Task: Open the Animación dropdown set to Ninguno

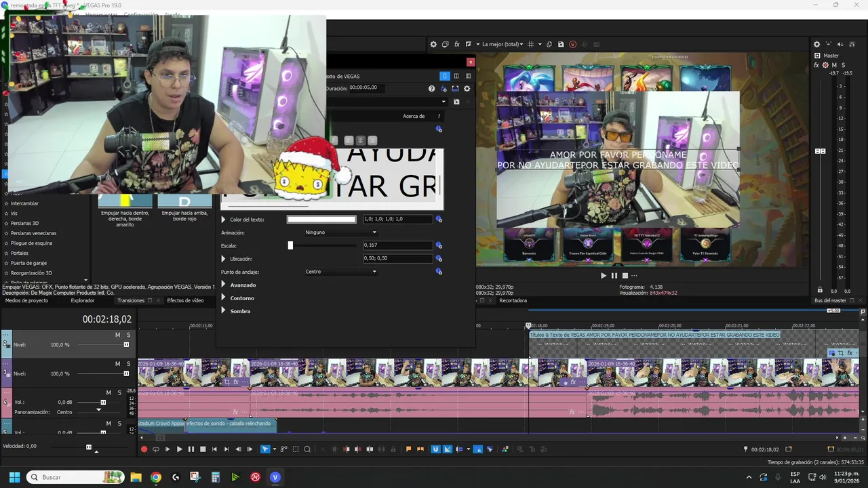Action: (340, 232)
